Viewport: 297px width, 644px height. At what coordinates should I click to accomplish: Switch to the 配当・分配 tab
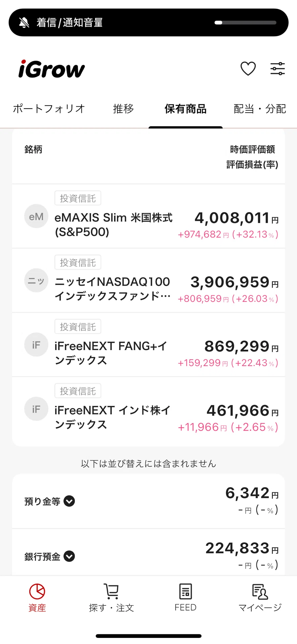[260, 109]
